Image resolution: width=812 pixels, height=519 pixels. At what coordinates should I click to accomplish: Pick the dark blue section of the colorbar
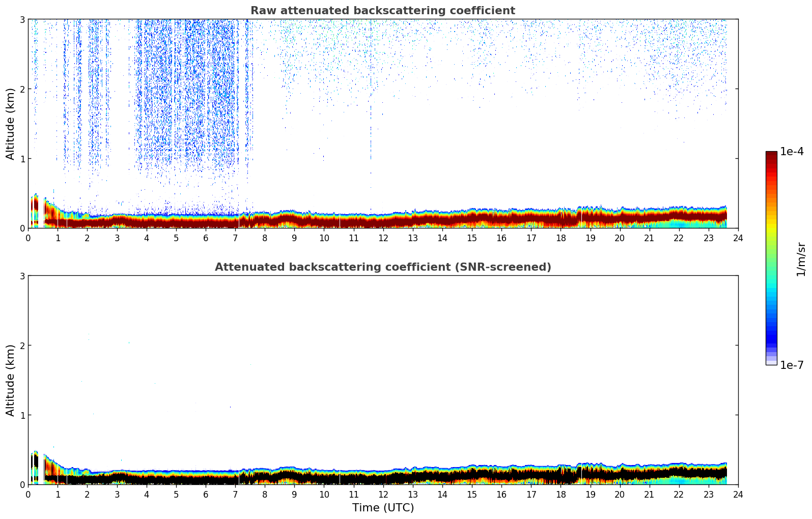771,336
